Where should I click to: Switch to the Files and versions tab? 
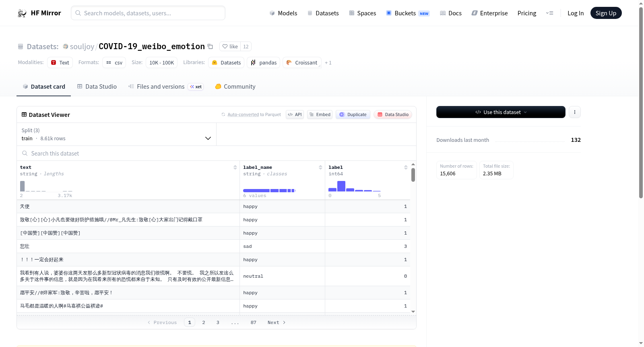click(x=165, y=87)
